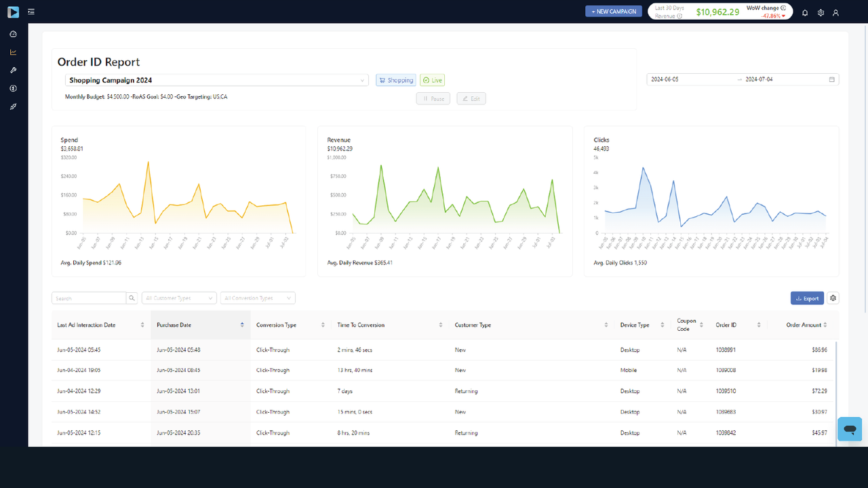Click the Live status badge
The image size is (868, 488).
click(432, 80)
